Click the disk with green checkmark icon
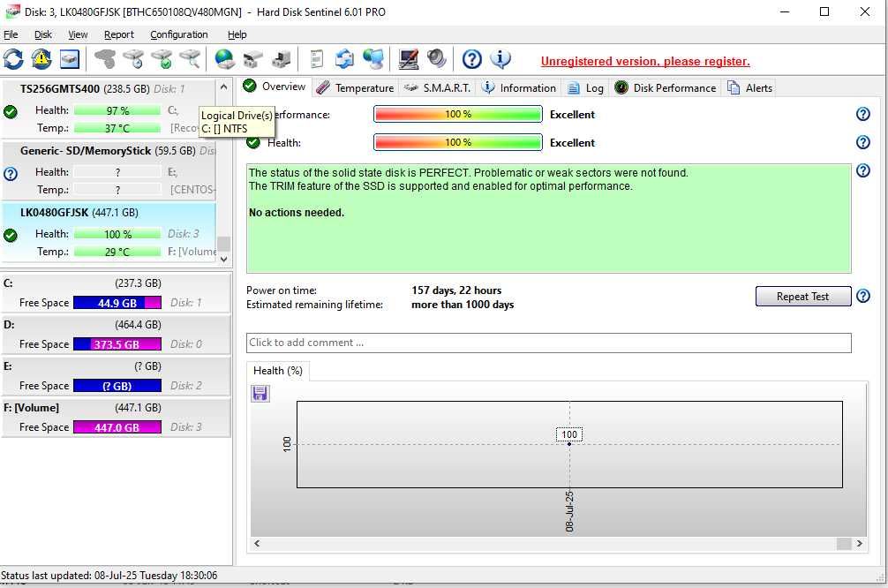Image resolution: width=888 pixels, height=588 pixels. click(x=162, y=59)
